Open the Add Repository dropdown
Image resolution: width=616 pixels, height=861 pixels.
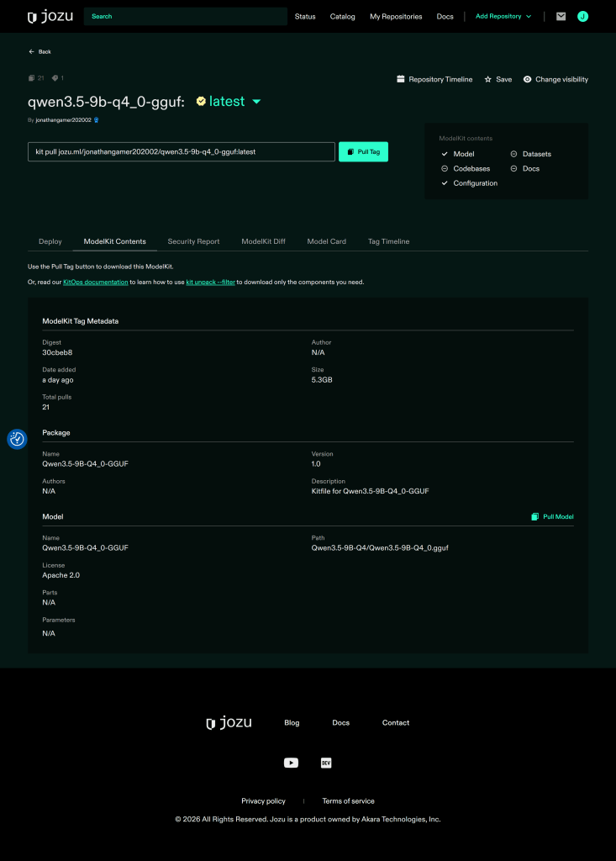(503, 17)
